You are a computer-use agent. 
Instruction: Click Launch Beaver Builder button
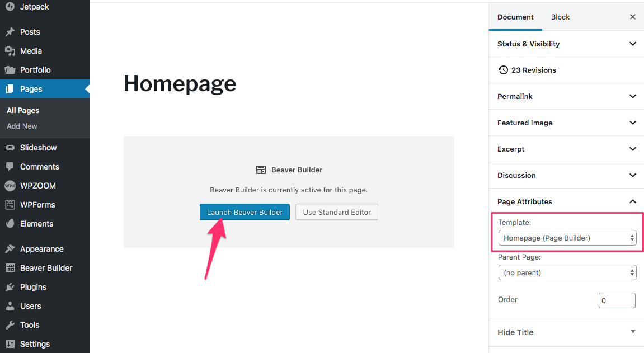(x=245, y=212)
